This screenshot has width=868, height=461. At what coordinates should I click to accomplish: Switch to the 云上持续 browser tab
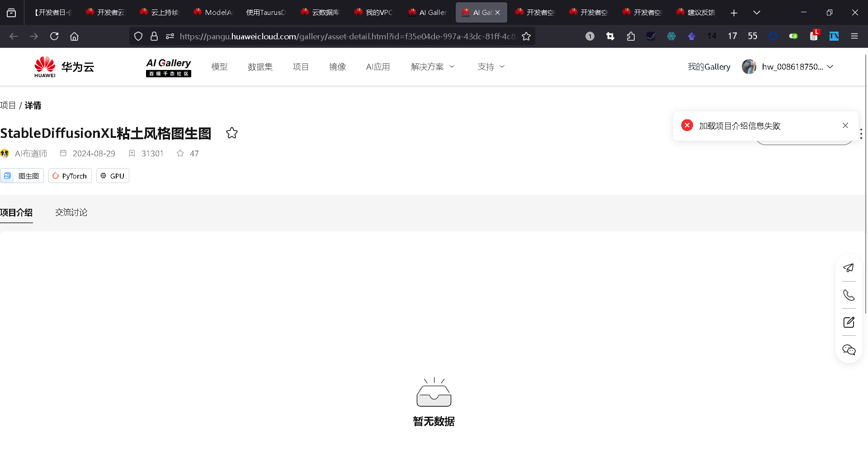159,13
